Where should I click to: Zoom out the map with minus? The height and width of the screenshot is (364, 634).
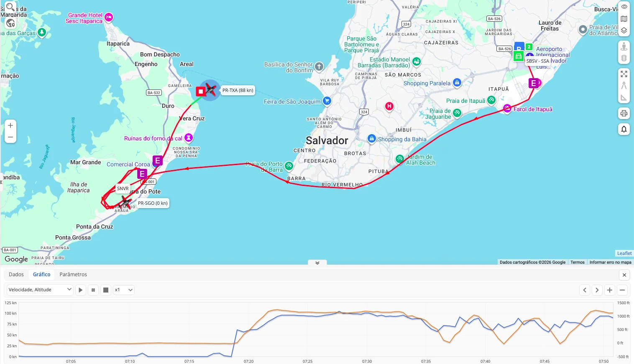(10, 137)
